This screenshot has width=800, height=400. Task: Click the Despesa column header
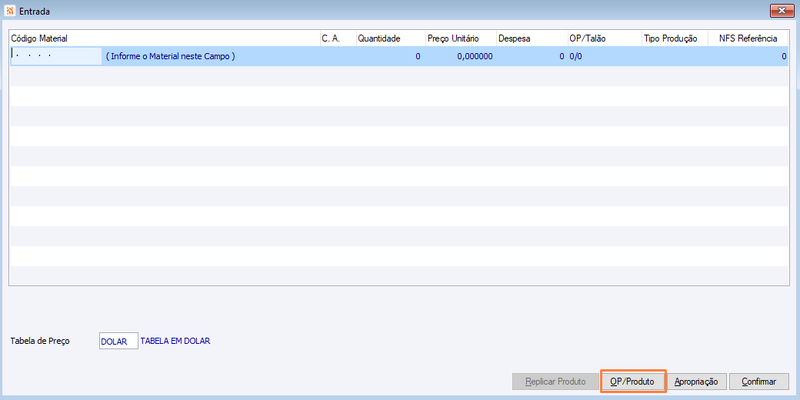pos(531,38)
